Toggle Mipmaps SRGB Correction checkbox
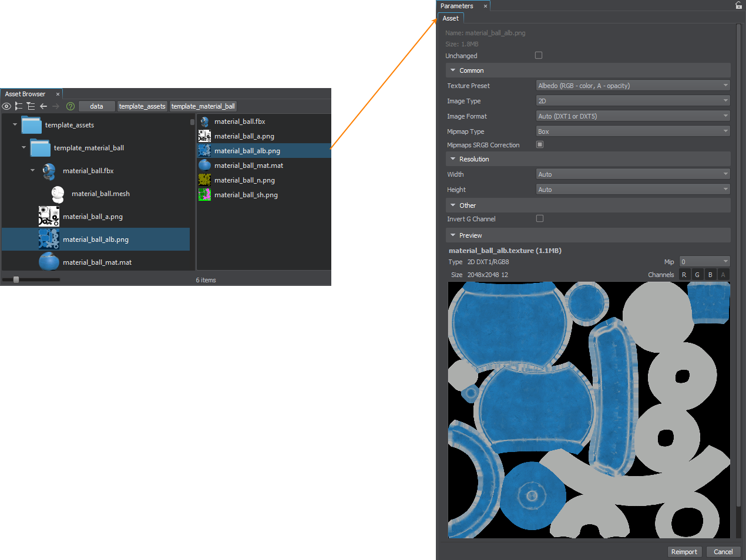 tap(540, 144)
